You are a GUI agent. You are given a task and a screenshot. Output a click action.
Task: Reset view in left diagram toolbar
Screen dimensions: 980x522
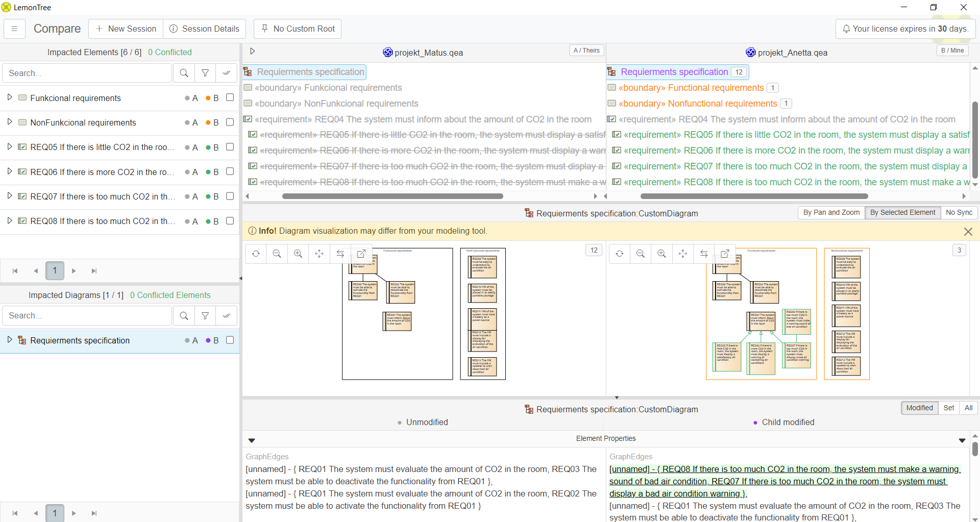point(256,254)
